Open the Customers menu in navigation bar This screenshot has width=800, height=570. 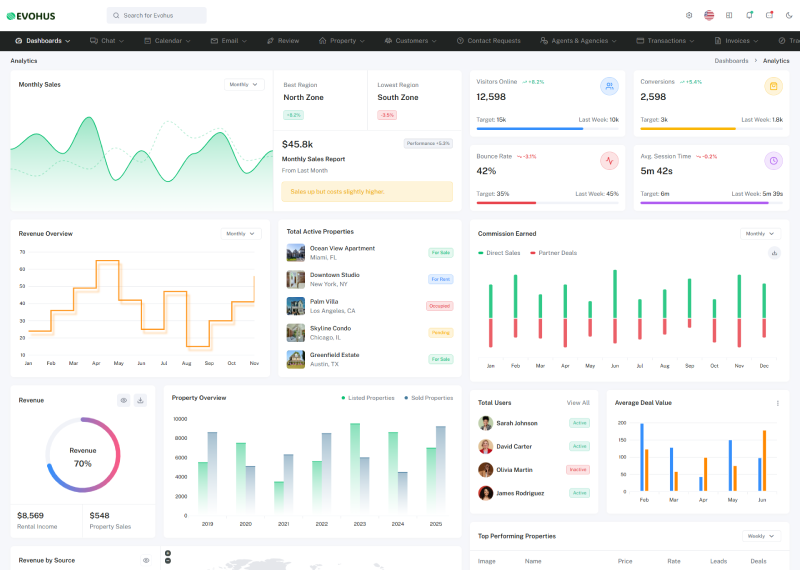tap(410, 41)
